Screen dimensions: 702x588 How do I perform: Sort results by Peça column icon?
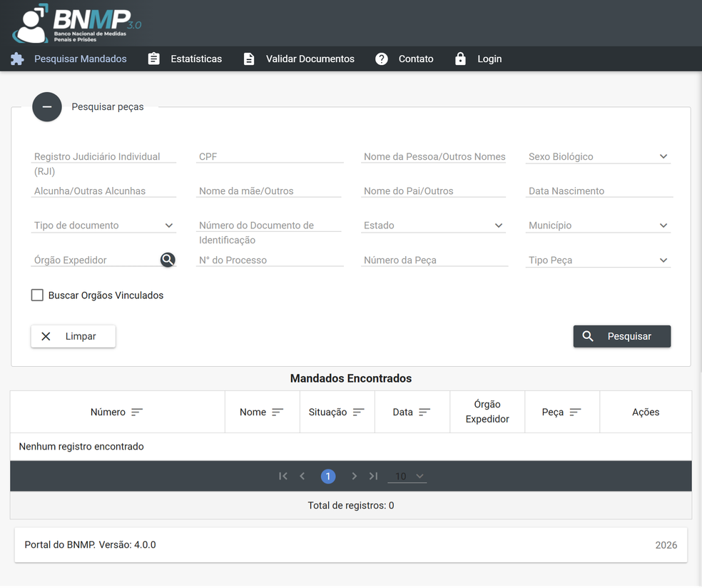point(575,412)
